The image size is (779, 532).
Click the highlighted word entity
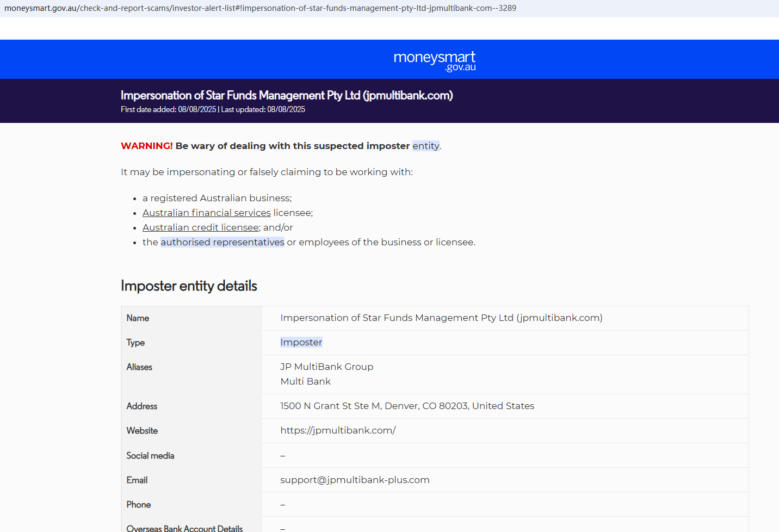coord(426,146)
